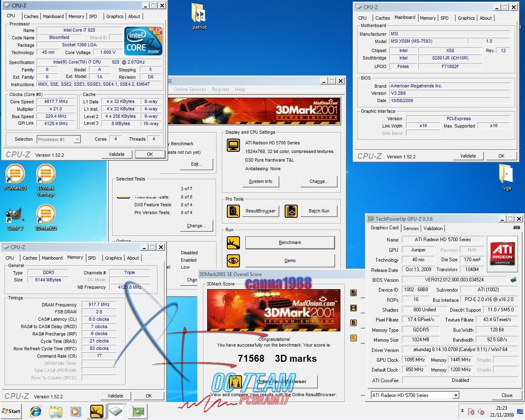This screenshot has width=525, height=420.
Task: Open the Action Center flag tray icon
Action: pyautogui.click(x=471, y=411)
